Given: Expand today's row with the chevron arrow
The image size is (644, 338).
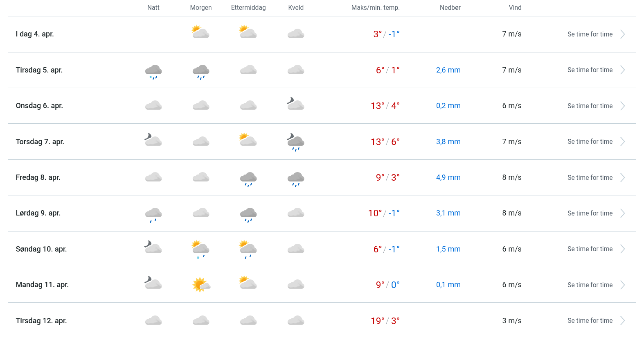Looking at the screenshot, I should coord(622,34).
